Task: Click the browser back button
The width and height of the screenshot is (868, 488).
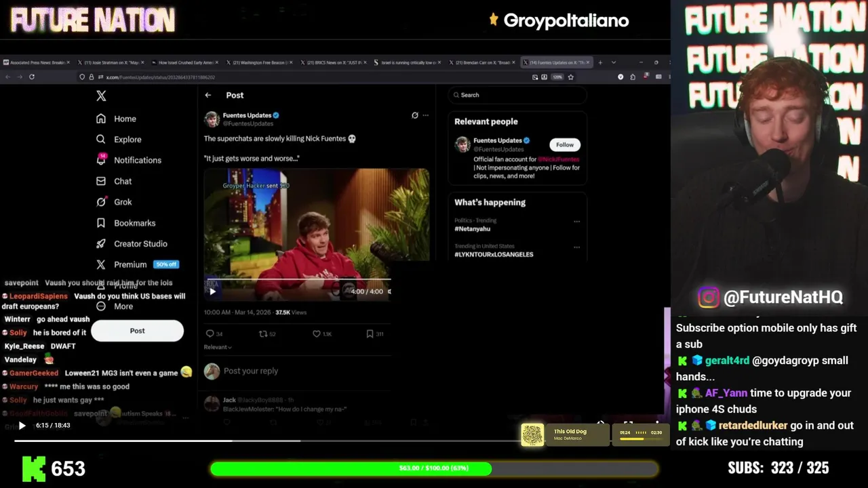Action: click(x=7, y=77)
